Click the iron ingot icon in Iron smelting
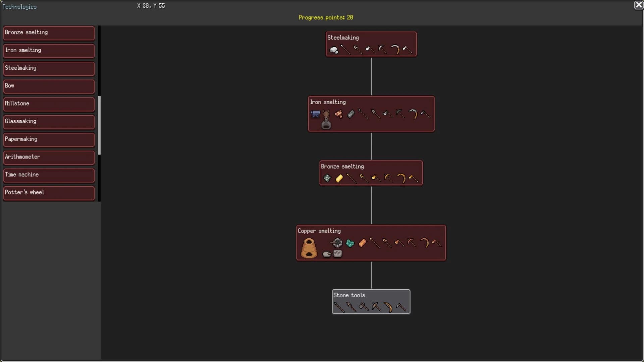 (x=351, y=114)
